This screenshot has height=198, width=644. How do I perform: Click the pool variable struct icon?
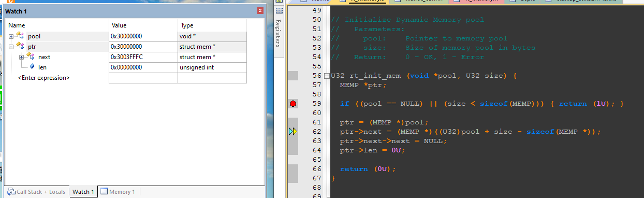click(20, 36)
